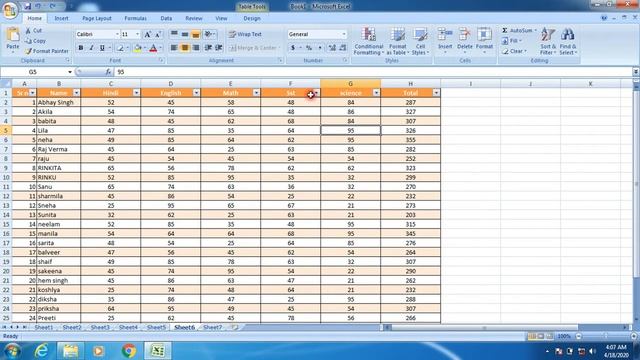Switch to the Formulas tab

point(136,18)
